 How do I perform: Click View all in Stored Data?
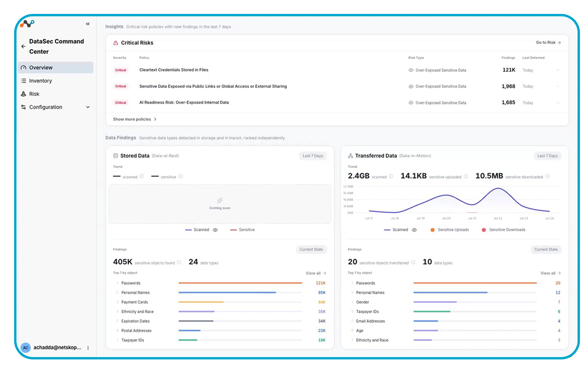click(x=316, y=273)
